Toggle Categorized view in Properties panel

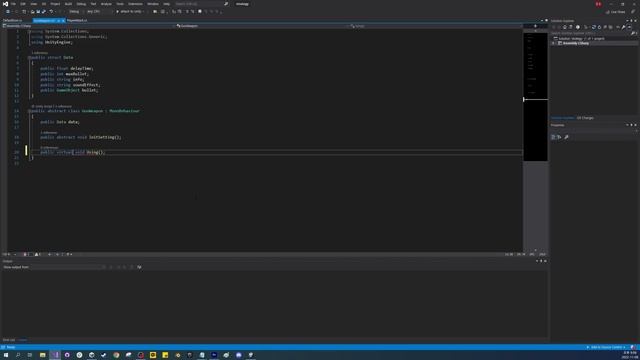553,137
